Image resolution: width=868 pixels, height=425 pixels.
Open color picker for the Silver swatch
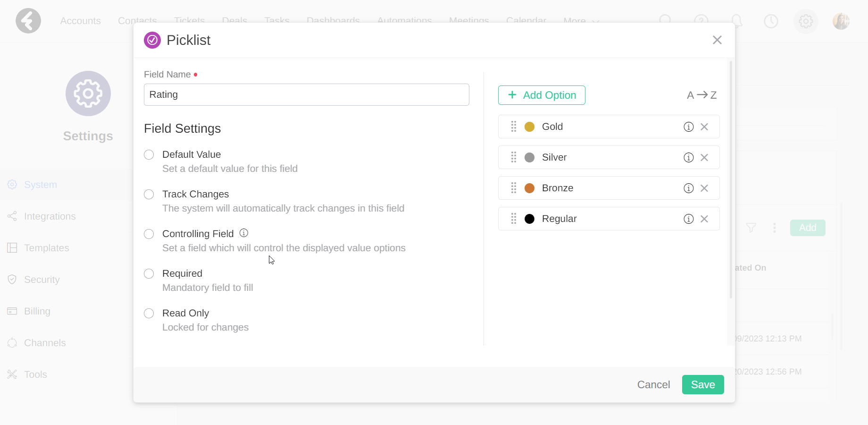click(530, 157)
